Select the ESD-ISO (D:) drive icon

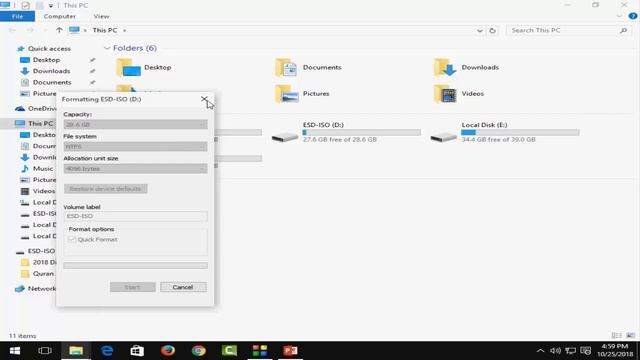click(285, 137)
